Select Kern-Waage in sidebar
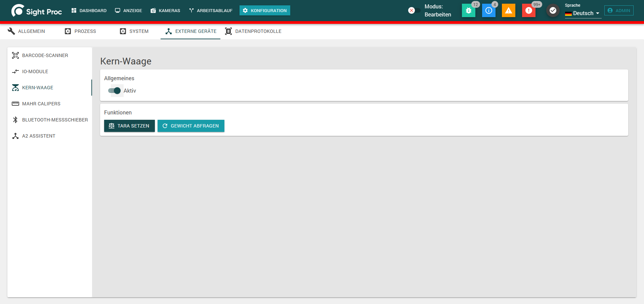Viewport: 644px width, 304px height. [x=50, y=88]
